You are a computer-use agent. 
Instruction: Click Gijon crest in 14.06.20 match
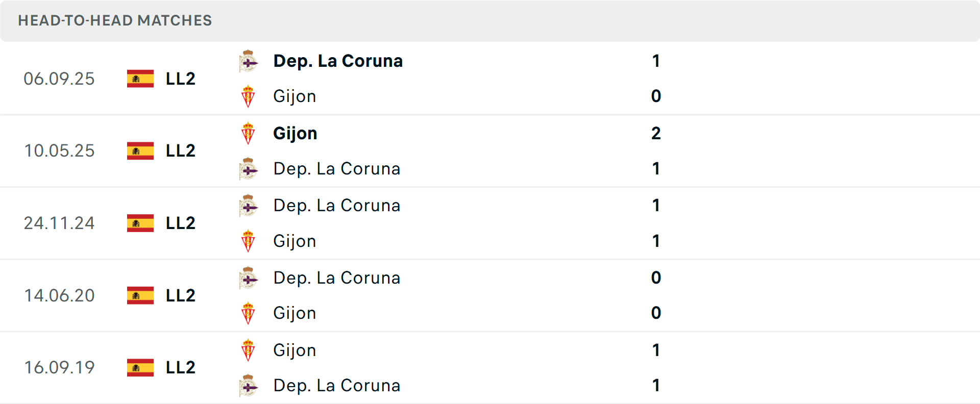249,313
